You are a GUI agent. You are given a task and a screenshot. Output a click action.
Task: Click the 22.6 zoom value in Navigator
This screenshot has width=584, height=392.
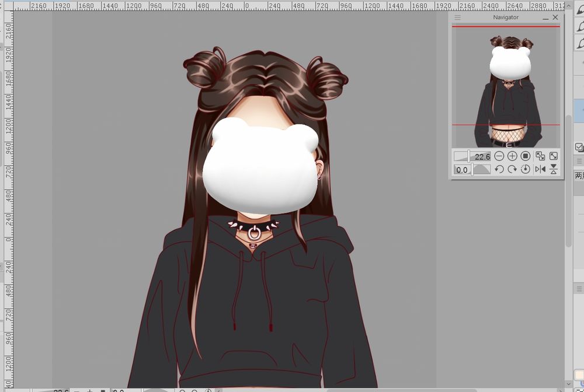click(x=482, y=156)
